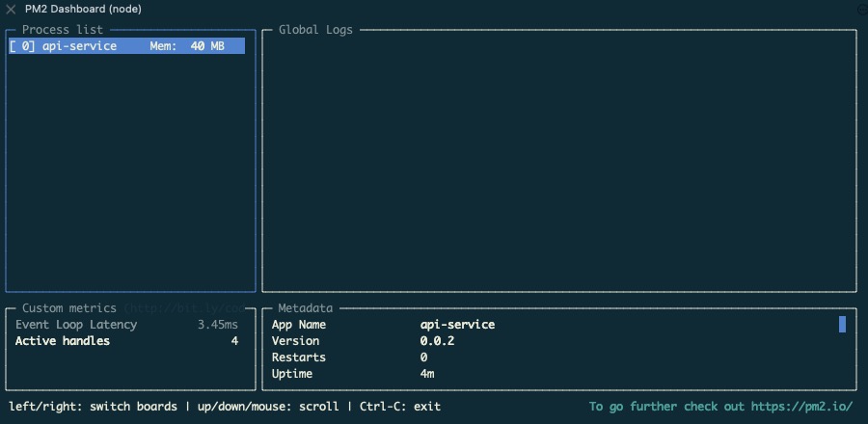Click the bit.ly link in Custom metrics title

pyautogui.click(x=185, y=308)
